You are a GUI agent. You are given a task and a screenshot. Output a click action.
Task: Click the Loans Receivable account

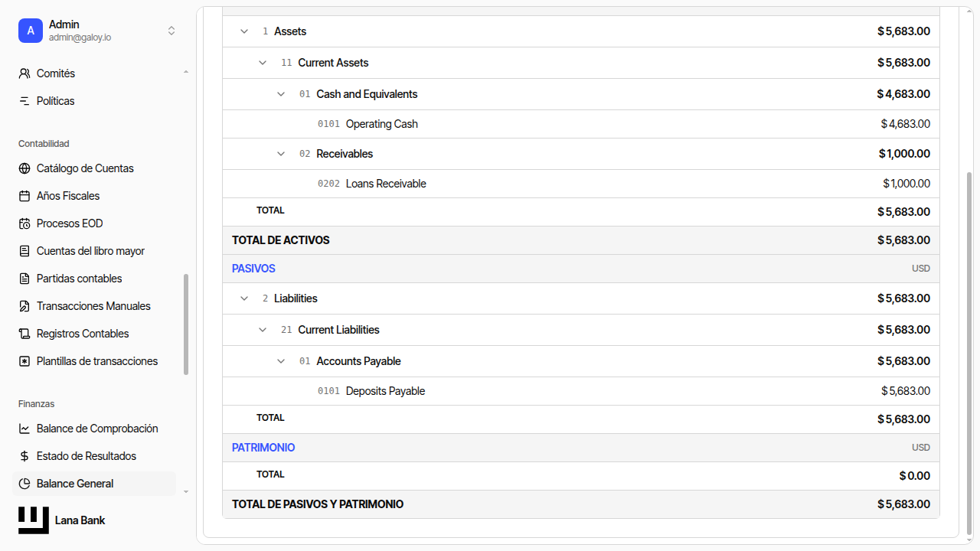tap(581, 184)
